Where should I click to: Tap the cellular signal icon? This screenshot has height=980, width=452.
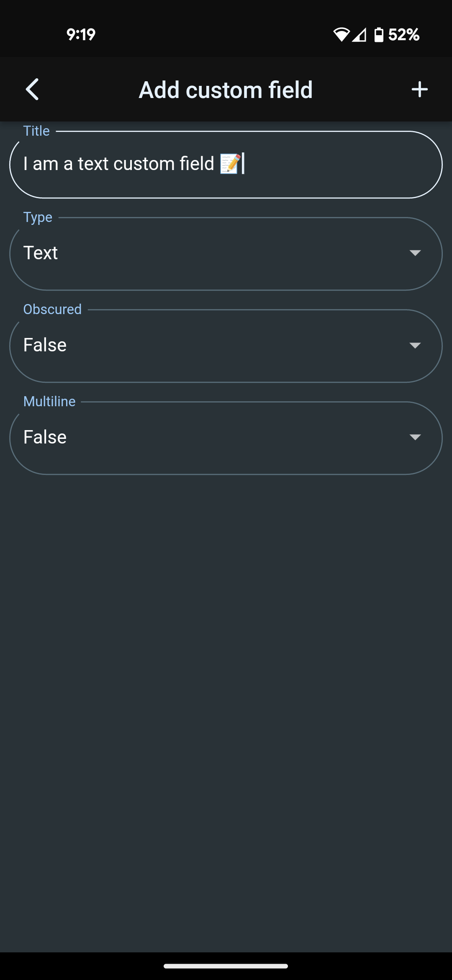pos(359,35)
